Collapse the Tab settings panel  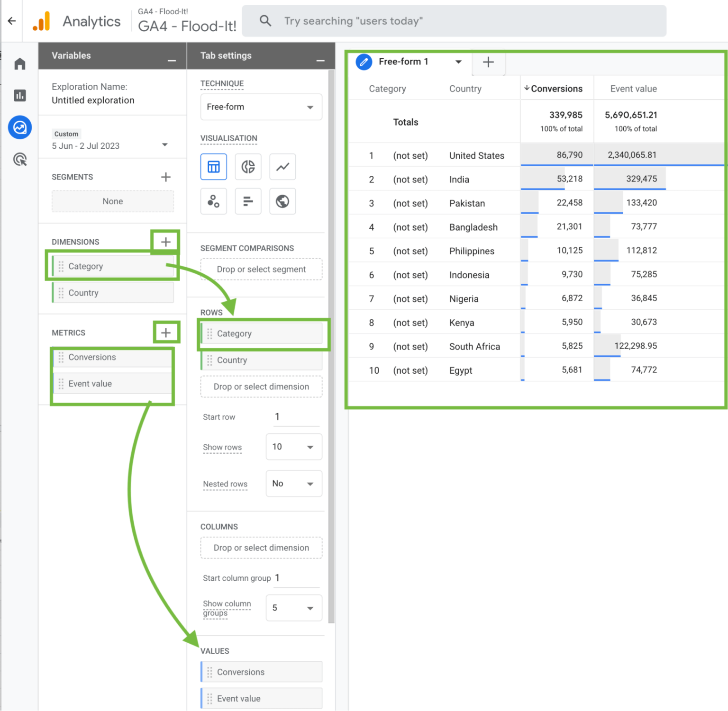pos(320,61)
